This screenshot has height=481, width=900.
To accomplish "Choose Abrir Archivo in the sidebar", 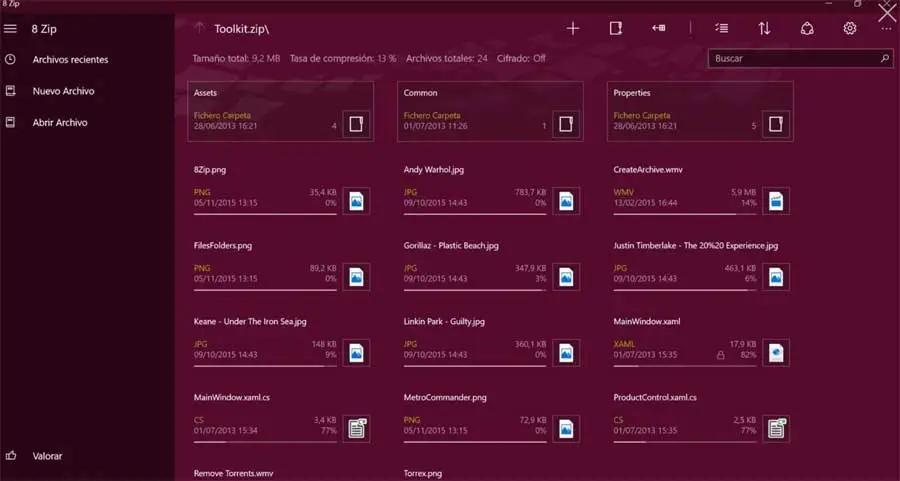I will point(60,122).
